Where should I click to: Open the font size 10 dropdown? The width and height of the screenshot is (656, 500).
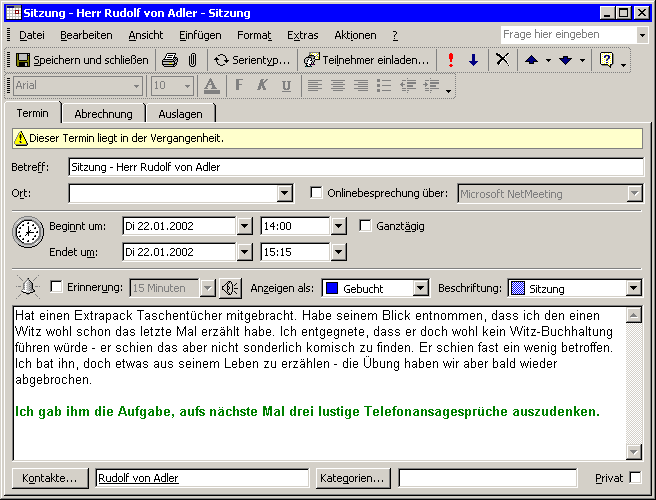tap(187, 86)
